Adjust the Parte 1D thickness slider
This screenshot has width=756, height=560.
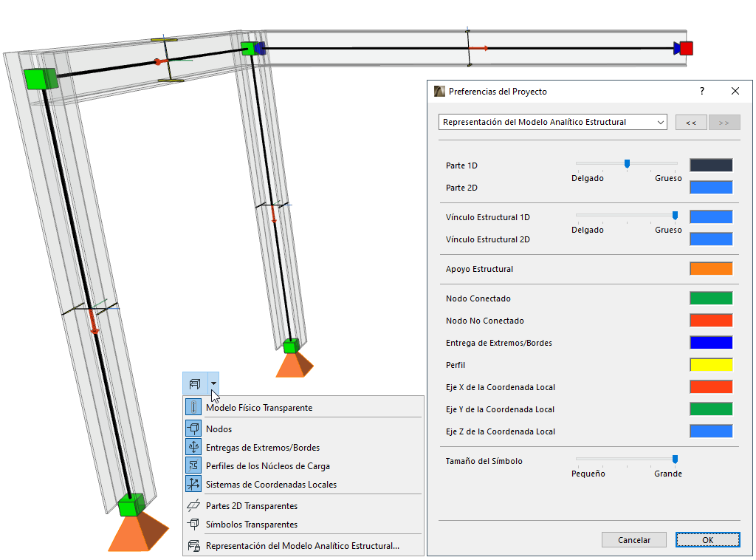[x=627, y=164]
